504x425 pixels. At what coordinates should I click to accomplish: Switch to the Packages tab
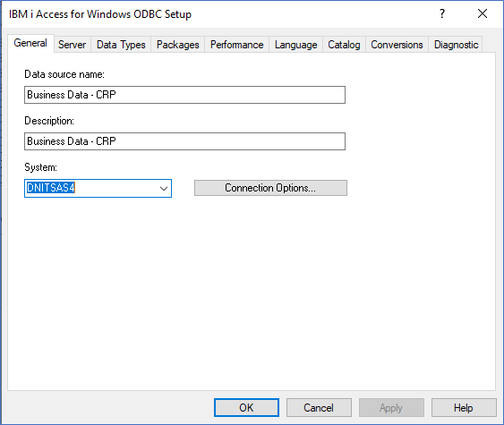coord(178,45)
